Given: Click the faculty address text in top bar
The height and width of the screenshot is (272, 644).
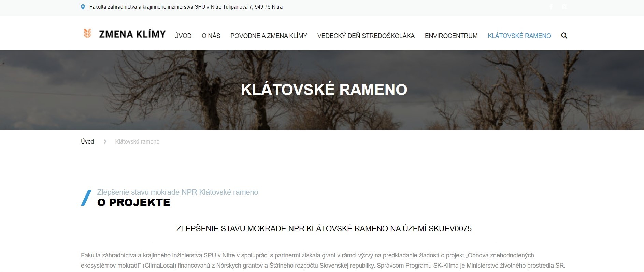Looking at the screenshot, I should (186, 7).
